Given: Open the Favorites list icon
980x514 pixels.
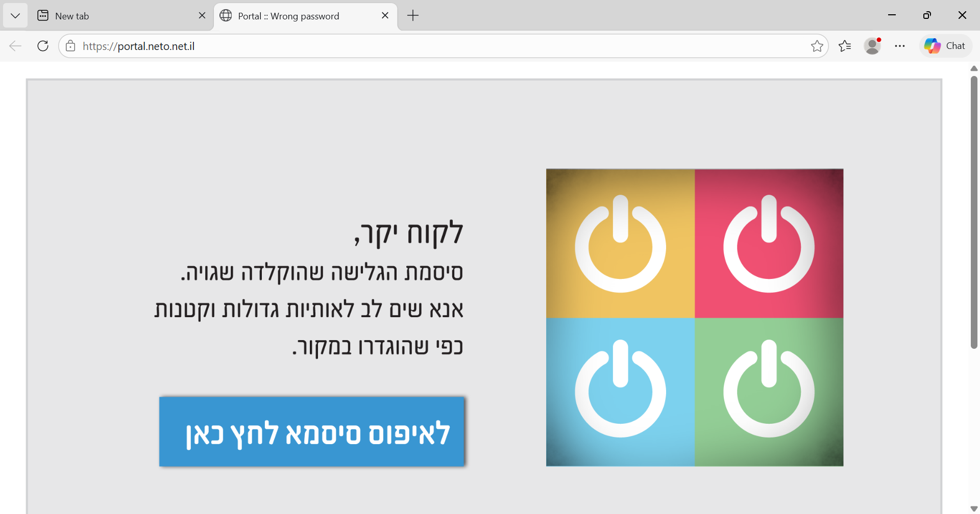Looking at the screenshot, I should coord(845,46).
